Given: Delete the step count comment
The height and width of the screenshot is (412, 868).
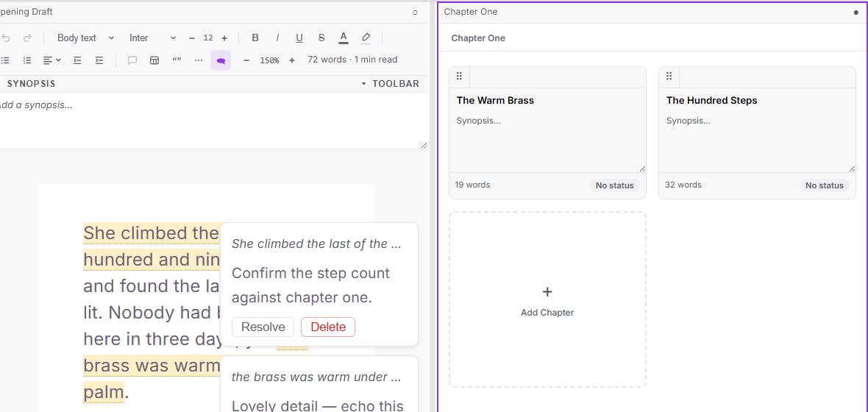Looking at the screenshot, I should 328,327.
